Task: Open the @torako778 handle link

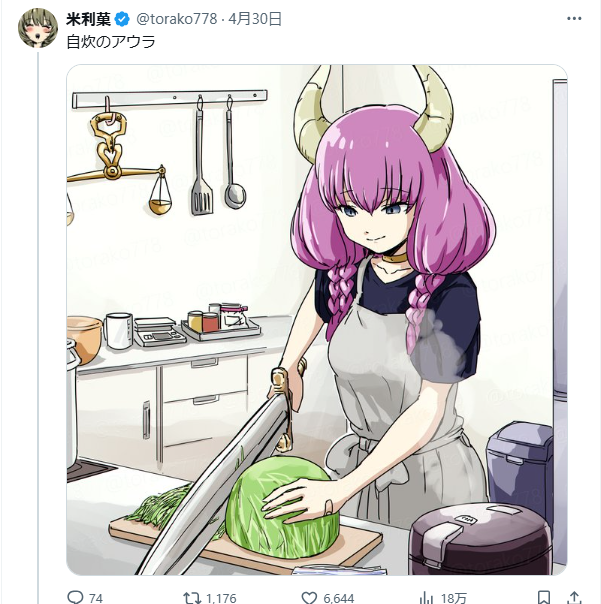Action: (x=177, y=19)
